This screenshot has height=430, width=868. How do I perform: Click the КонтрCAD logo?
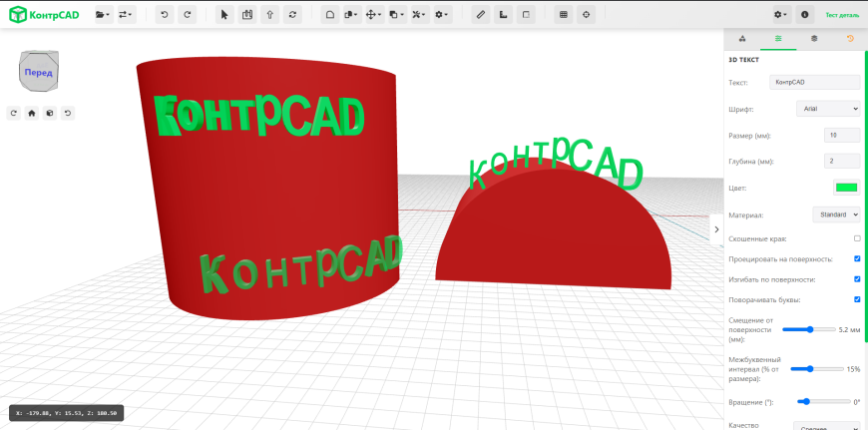[x=44, y=15]
